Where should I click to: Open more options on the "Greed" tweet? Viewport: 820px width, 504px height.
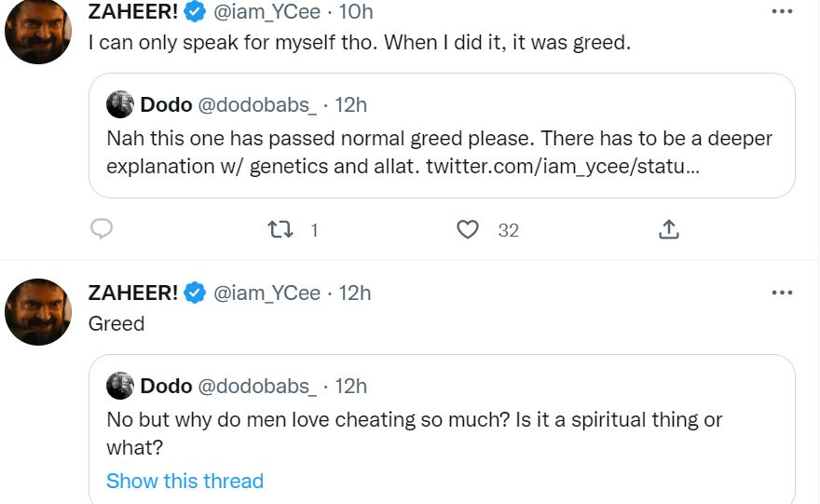point(783,293)
